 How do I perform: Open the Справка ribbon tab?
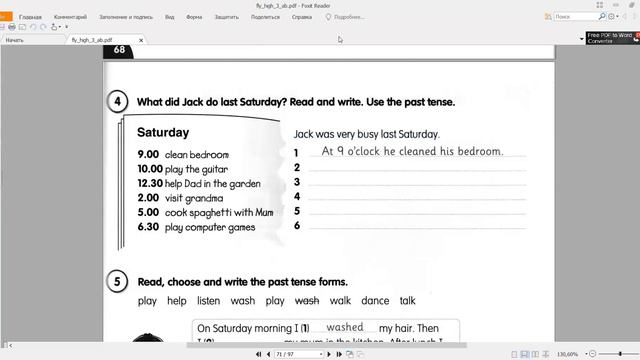tap(302, 17)
